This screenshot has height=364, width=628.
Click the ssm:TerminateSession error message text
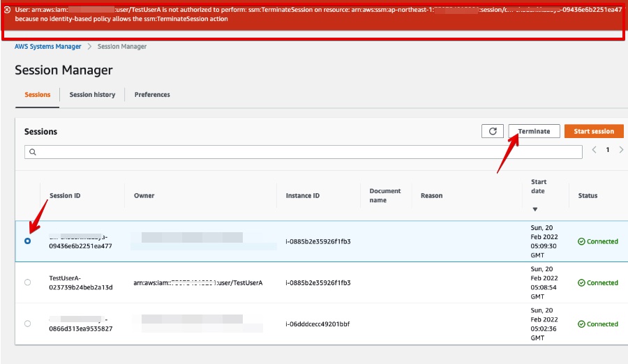318,14
